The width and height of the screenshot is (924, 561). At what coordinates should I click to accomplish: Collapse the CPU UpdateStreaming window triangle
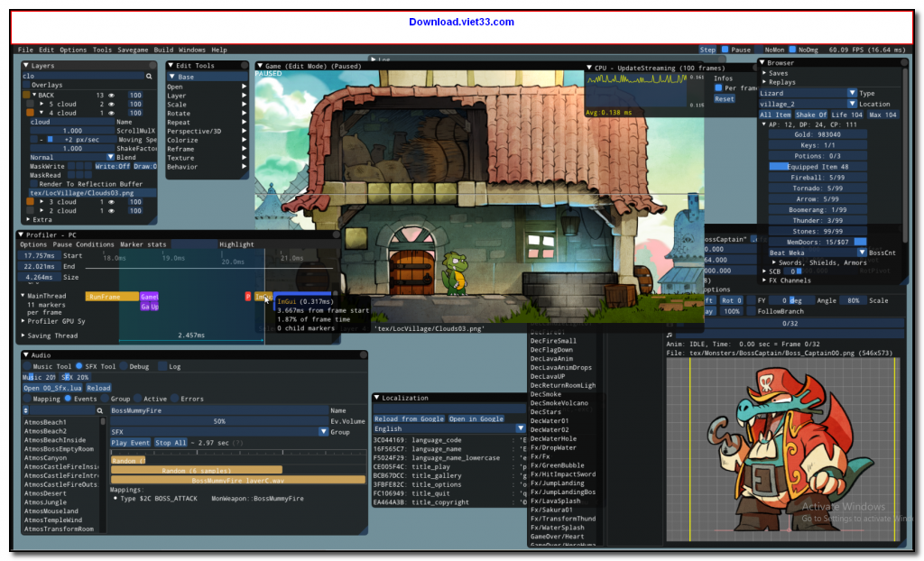[x=589, y=68]
